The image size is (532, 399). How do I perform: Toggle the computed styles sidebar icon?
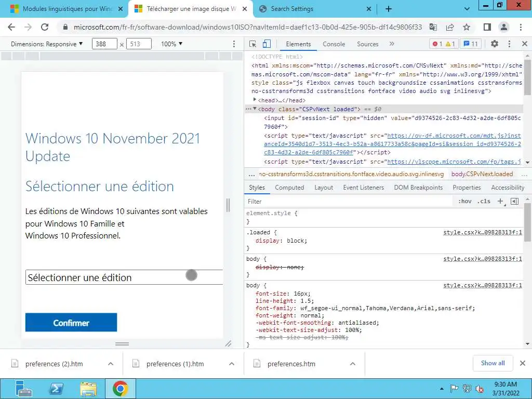point(515,201)
